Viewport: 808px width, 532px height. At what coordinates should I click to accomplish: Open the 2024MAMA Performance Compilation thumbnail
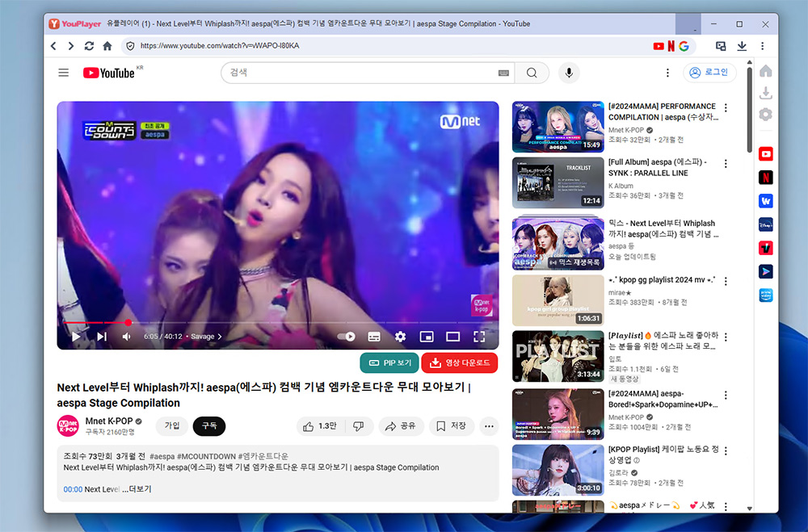(x=558, y=127)
